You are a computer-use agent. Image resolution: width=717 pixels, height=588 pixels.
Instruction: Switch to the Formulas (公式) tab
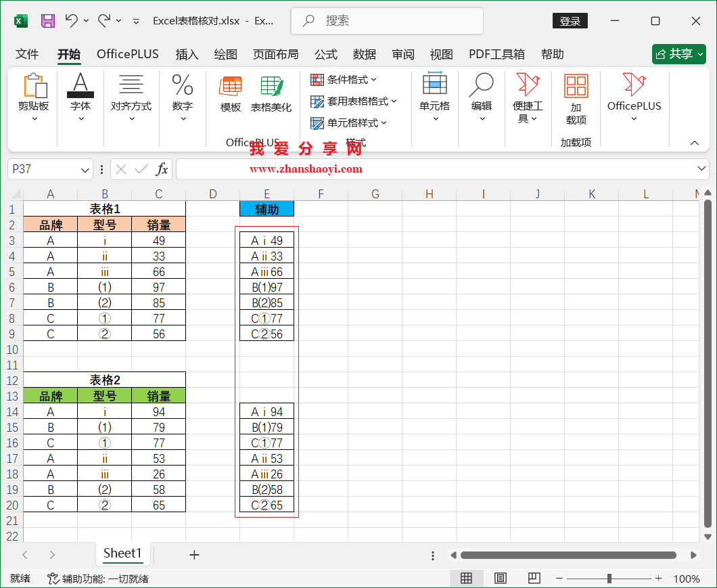326,54
